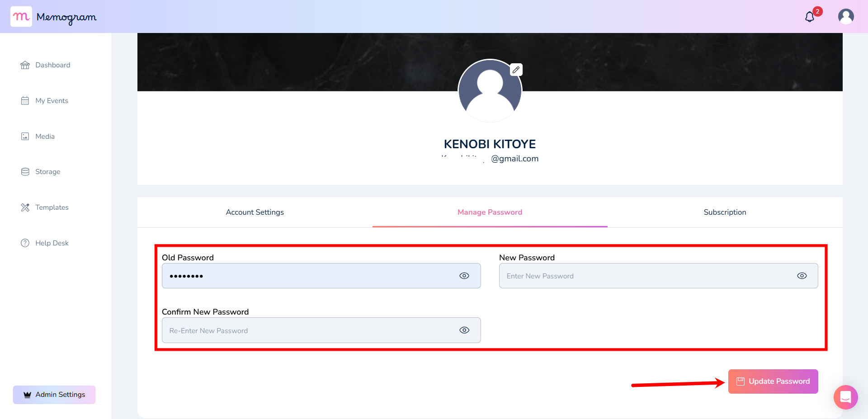Screen dimensions: 868x419
Task: Click the KENOBI KITOYE name text
Action: [490, 144]
